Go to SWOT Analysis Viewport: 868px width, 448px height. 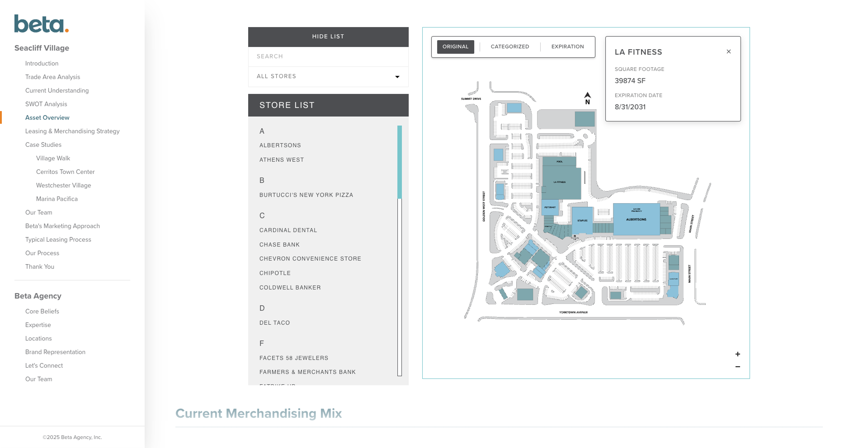pos(46,104)
